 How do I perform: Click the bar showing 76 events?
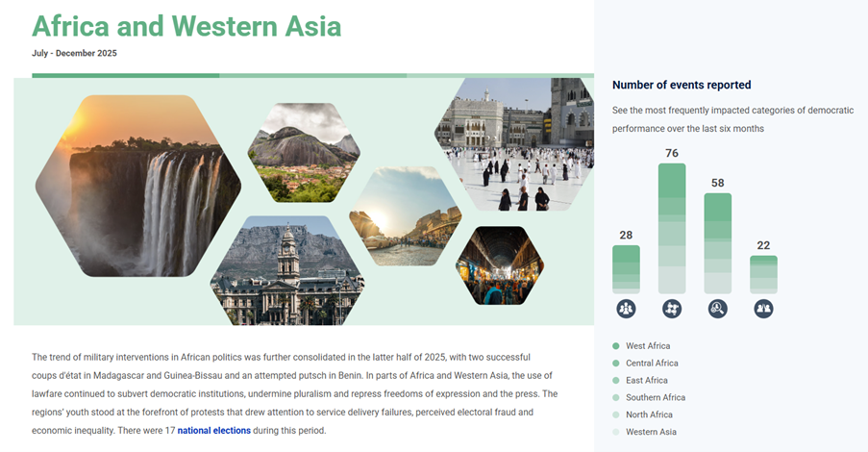[672, 228]
